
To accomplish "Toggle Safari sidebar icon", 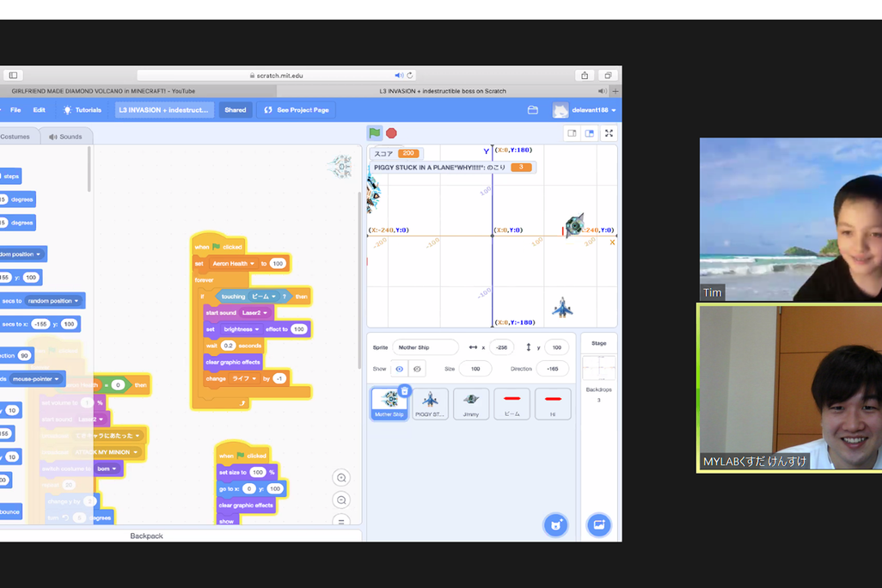I will tap(14, 75).
